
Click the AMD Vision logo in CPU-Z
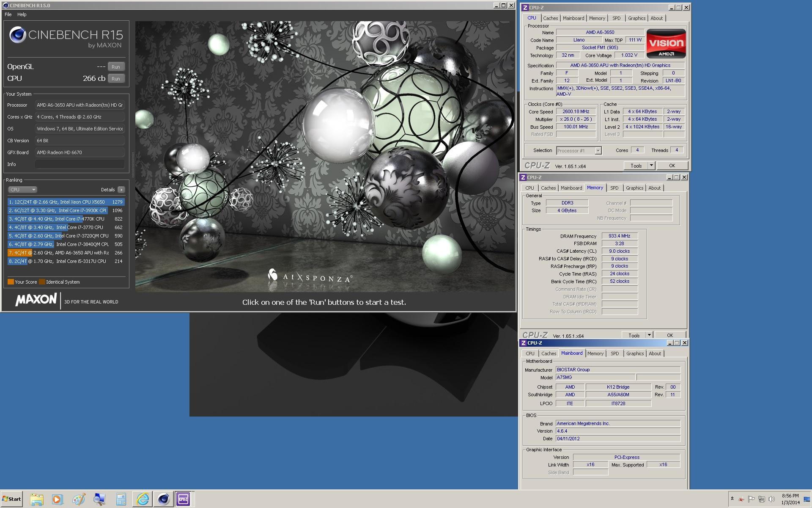(x=666, y=43)
